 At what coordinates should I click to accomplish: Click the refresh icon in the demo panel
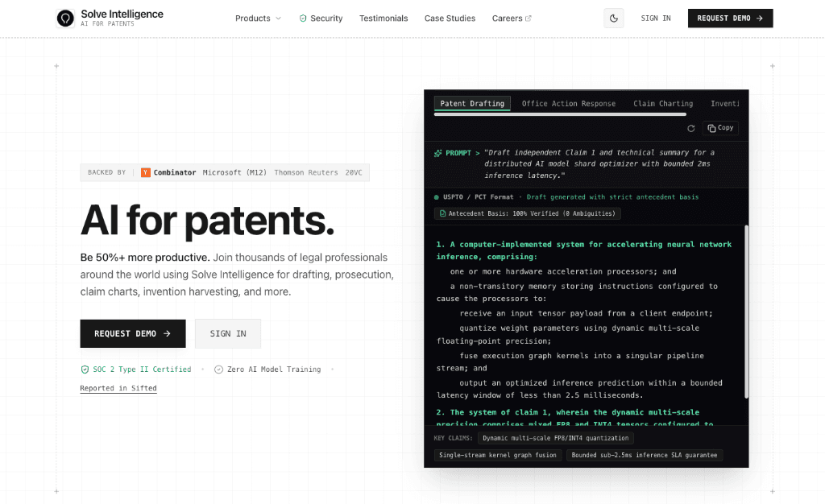pyautogui.click(x=690, y=128)
